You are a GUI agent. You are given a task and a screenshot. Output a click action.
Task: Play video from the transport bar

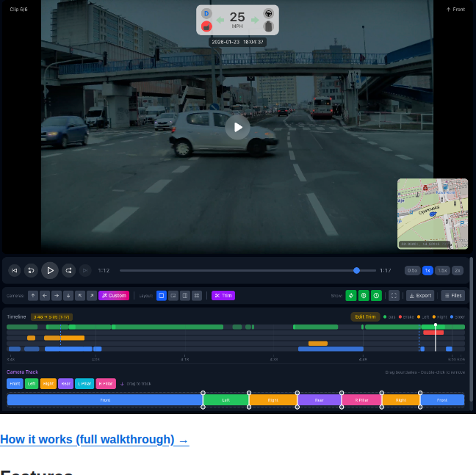pyautogui.click(x=50, y=271)
